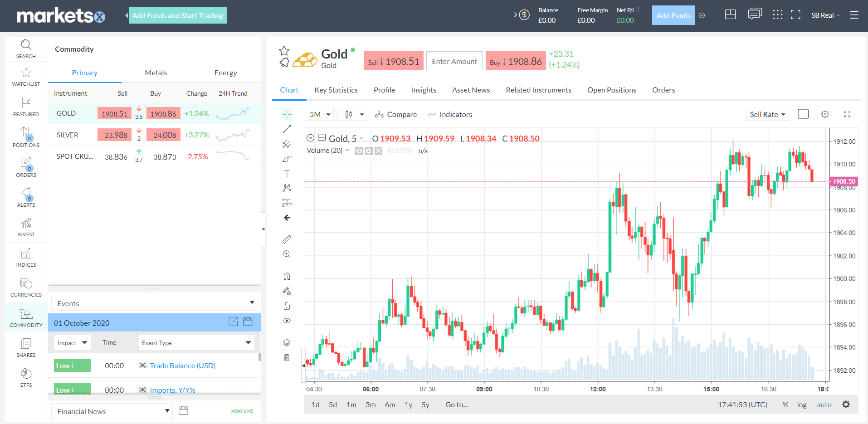Switch to the Energy tab
Image resolution: width=868 pixels, height=424 pixels.
pos(225,73)
